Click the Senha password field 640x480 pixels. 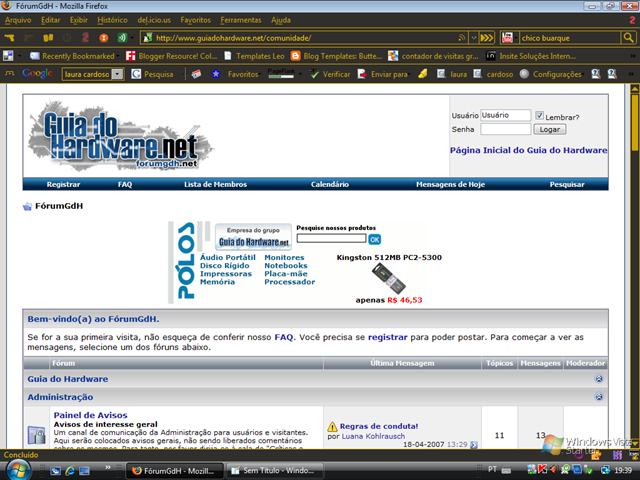[x=505, y=129]
